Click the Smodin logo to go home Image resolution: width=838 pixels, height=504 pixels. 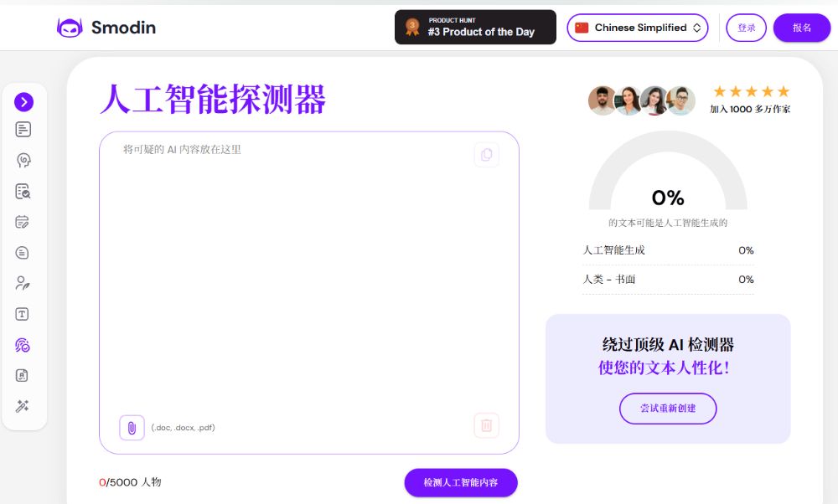click(106, 28)
